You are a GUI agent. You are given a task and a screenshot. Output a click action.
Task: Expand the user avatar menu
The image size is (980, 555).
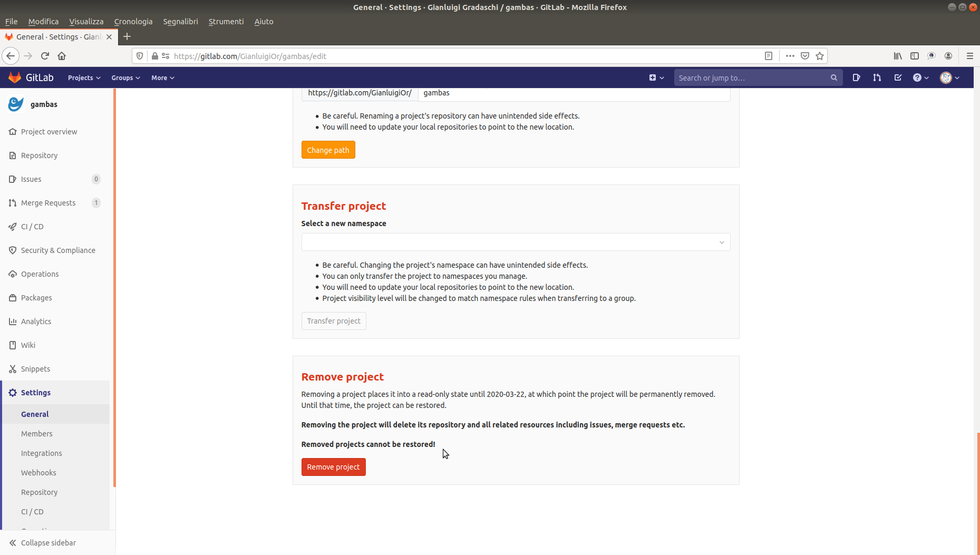[949, 77]
